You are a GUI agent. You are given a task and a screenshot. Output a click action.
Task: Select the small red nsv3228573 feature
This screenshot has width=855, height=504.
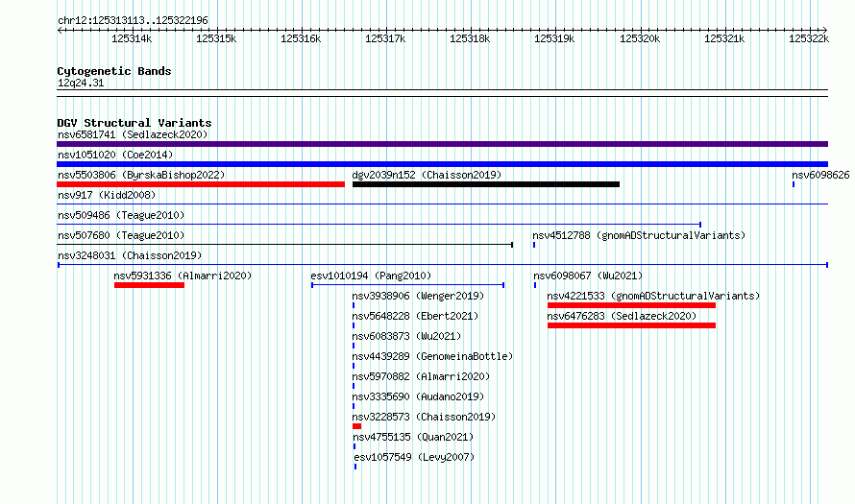pyautogui.click(x=356, y=426)
